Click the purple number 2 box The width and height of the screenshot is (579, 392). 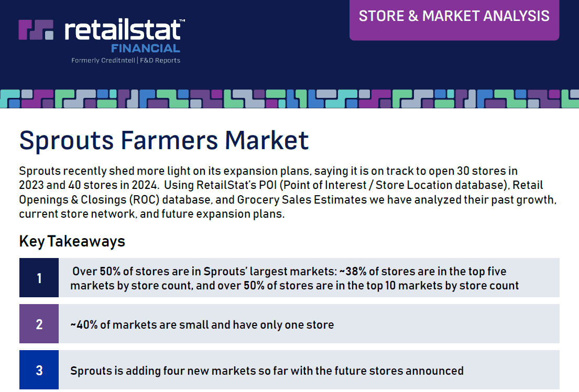[x=39, y=324]
